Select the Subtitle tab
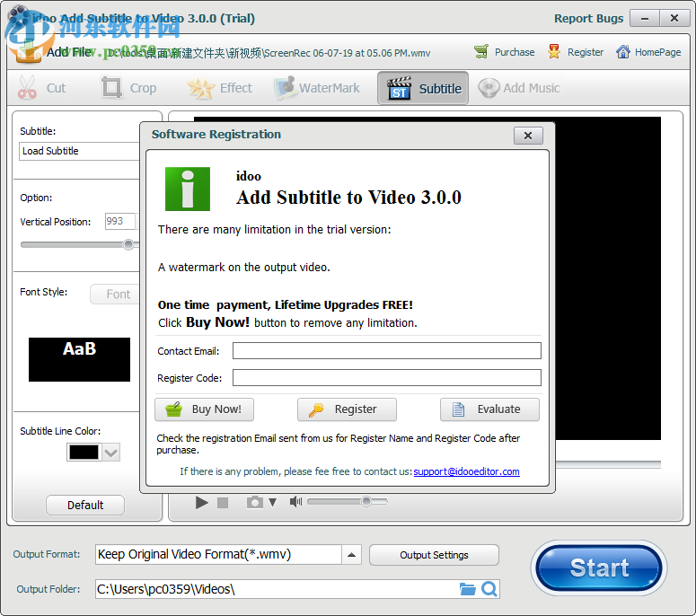The height and width of the screenshot is (616, 696). point(423,88)
